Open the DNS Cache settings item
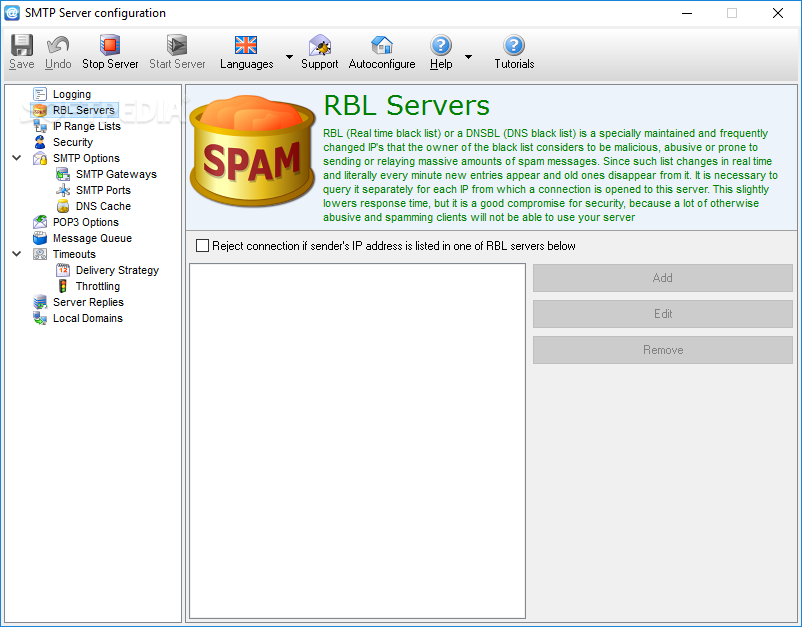The image size is (802, 627). click(103, 206)
